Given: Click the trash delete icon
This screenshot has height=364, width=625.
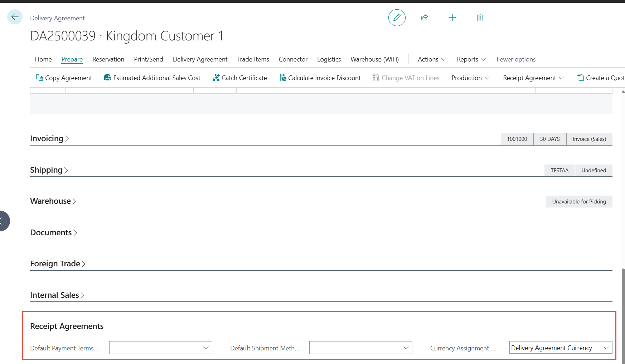Looking at the screenshot, I should pyautogui.click(x=480, y=18).
